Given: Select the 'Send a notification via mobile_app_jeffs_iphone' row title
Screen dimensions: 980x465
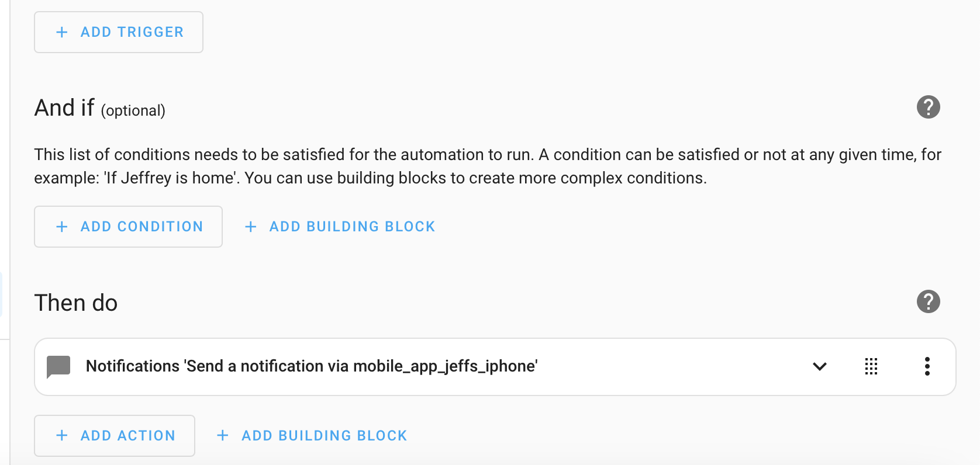Looking at the screenshot, I should 312,366.
